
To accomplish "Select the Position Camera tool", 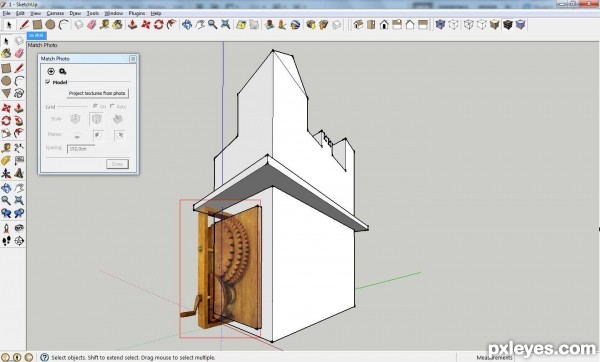I will point(6,228).
